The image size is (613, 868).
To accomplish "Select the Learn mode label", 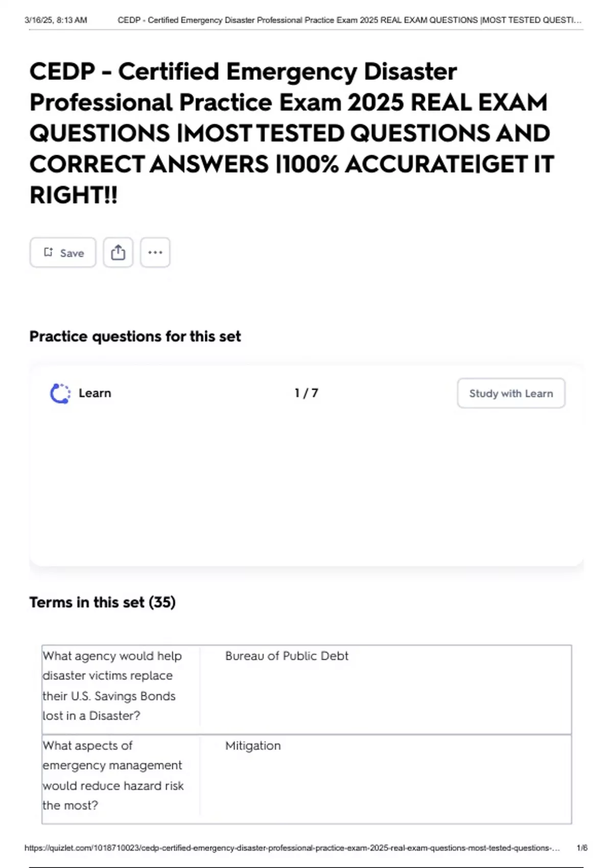I will [95, 393].
